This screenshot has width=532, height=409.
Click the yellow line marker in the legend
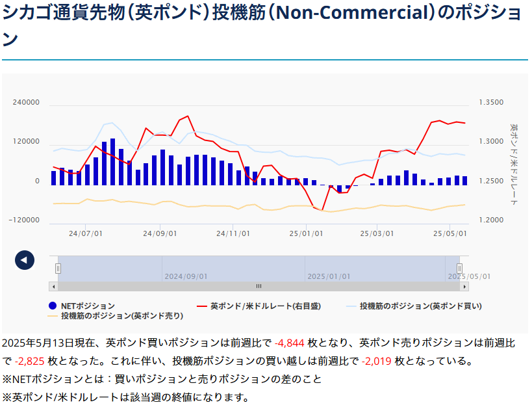pyautogui.click(x=53, y=316)
